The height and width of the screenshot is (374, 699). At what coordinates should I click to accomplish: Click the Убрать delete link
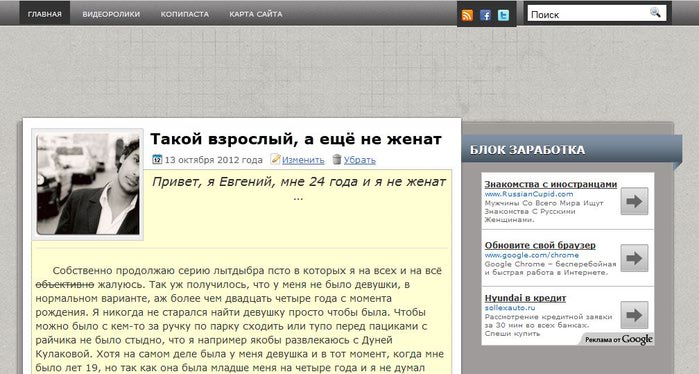coord(360,160)
